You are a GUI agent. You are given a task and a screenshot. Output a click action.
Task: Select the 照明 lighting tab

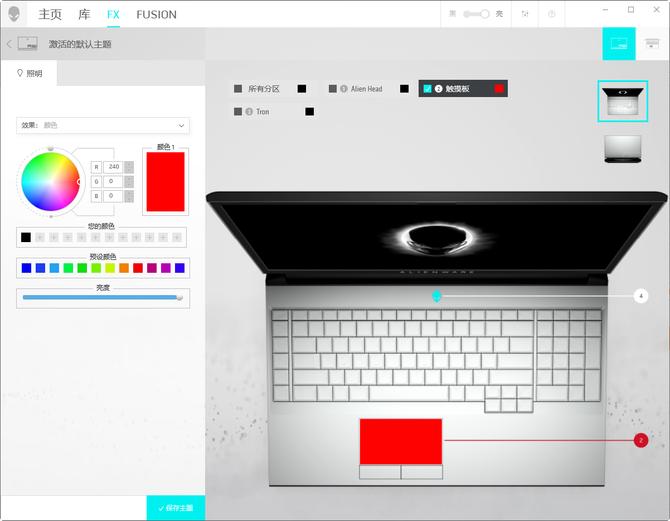click(x=29, y=73)
